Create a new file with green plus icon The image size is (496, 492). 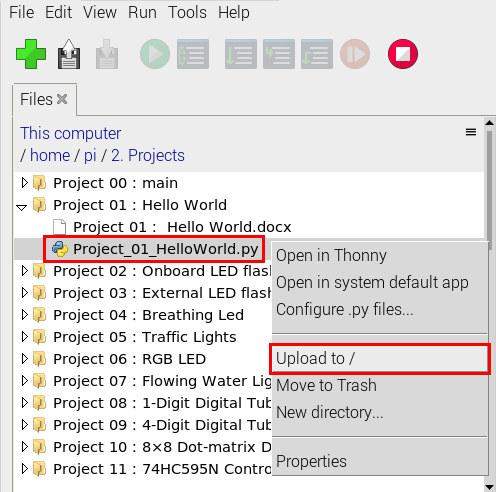tap(31, 54)
